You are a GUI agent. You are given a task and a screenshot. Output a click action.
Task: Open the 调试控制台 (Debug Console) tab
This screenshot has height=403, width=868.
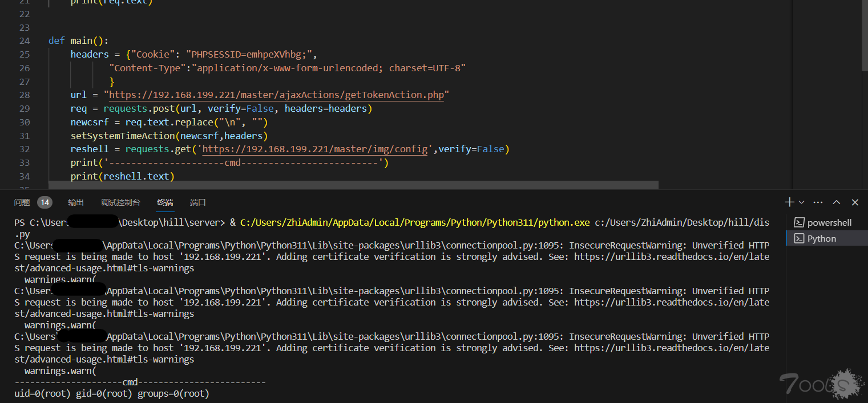point(120,202)
